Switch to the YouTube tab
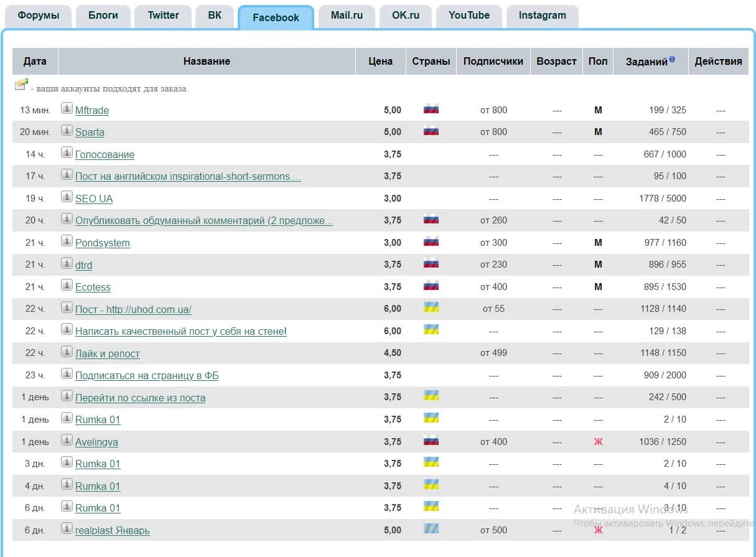The image size is (756, 557). (469, 16)
